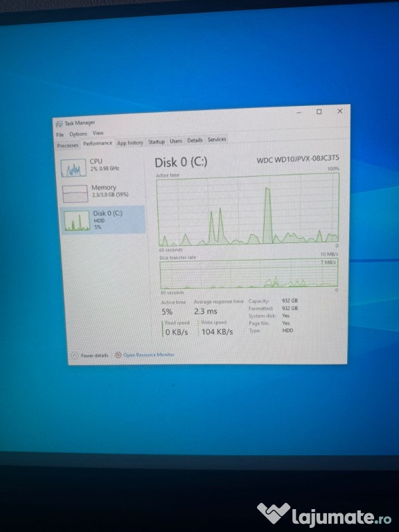
Task: Open the View menu
Action: pyautogui.click(x=98, y=133)
